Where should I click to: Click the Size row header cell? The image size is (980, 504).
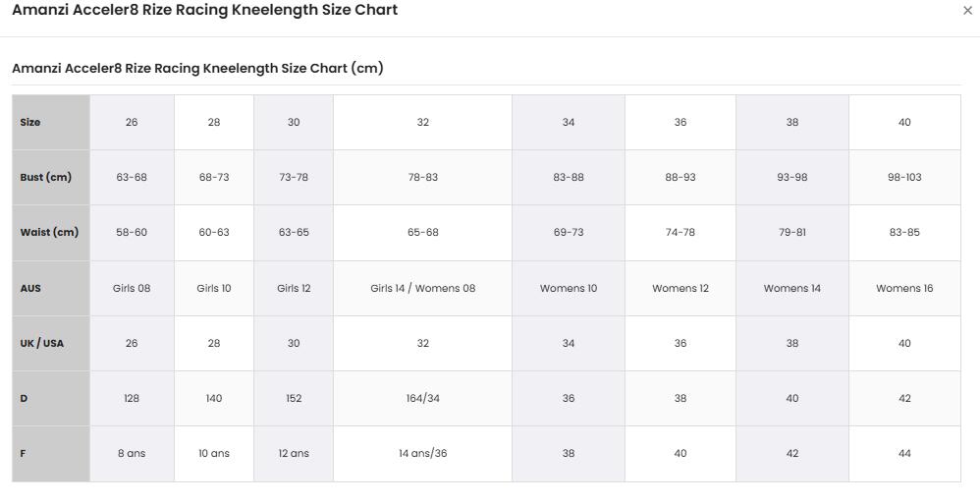[51, 122]
